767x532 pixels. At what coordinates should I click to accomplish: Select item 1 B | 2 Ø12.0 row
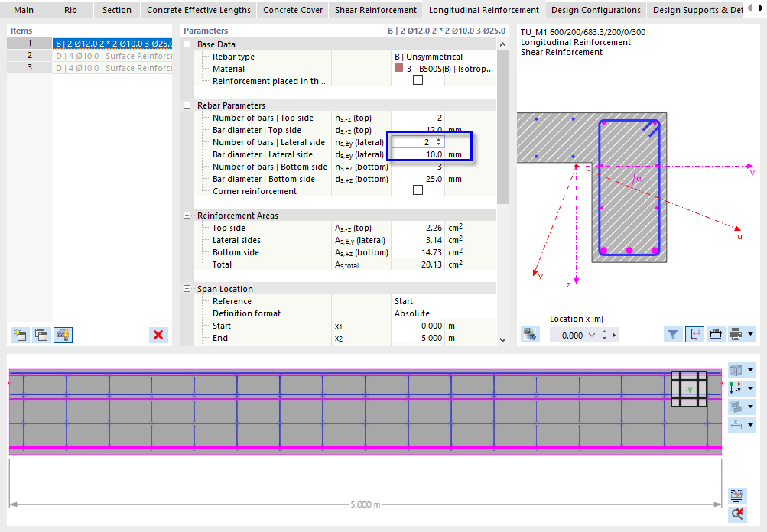point(89,44)
